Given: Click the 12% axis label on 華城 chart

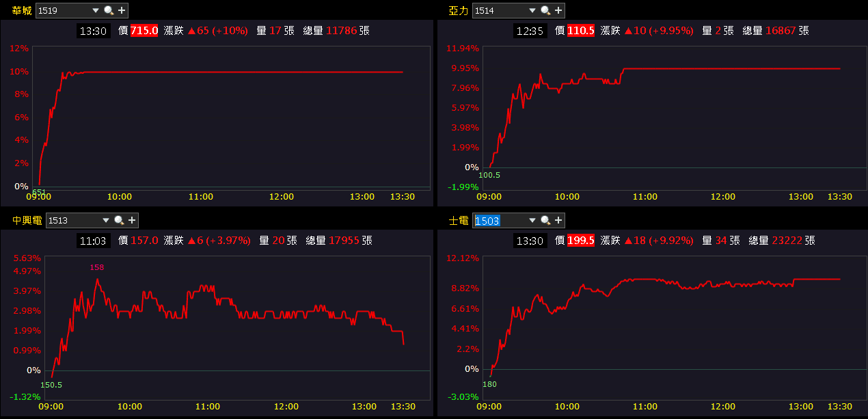Looking at the screenshot, I should point(20,49).
